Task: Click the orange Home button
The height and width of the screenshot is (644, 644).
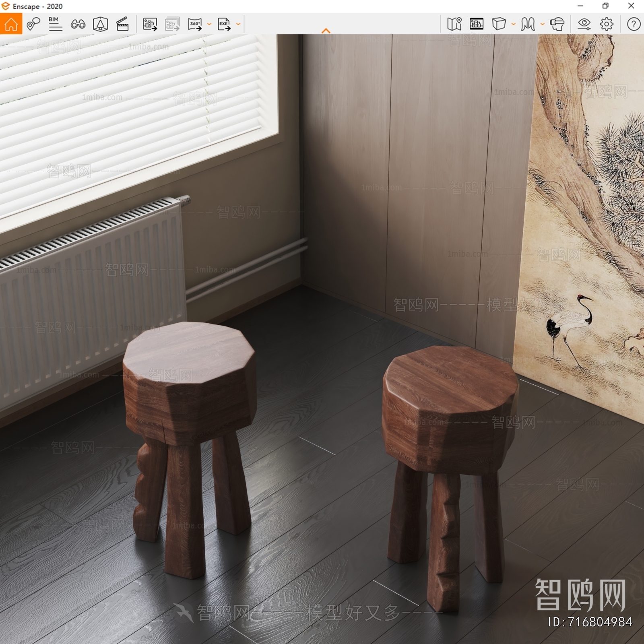Action: click(11, 24)
